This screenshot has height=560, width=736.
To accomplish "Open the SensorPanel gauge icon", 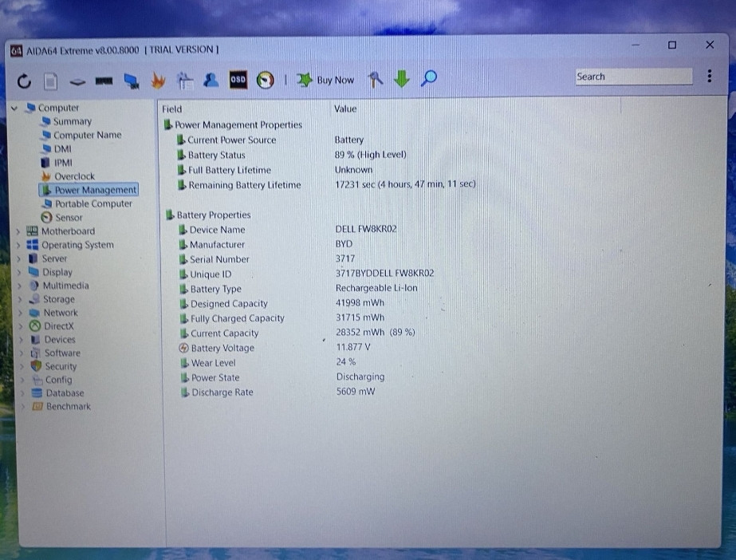I will [x=264, y=80].
